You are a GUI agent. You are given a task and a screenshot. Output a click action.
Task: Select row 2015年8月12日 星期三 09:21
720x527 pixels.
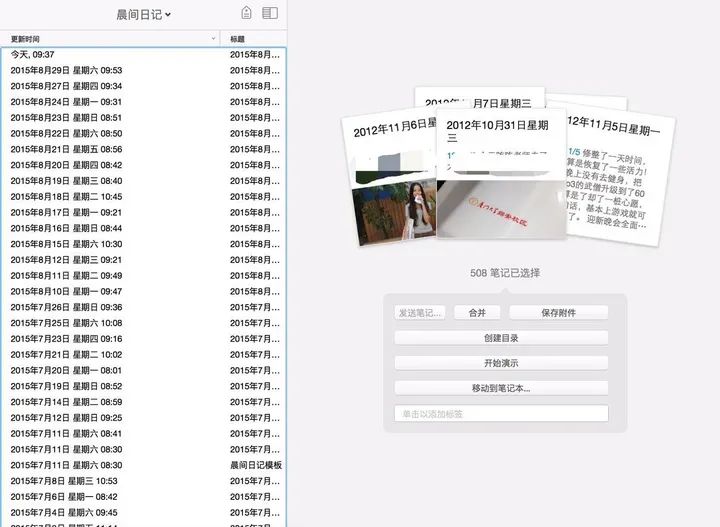pos(144,260)
